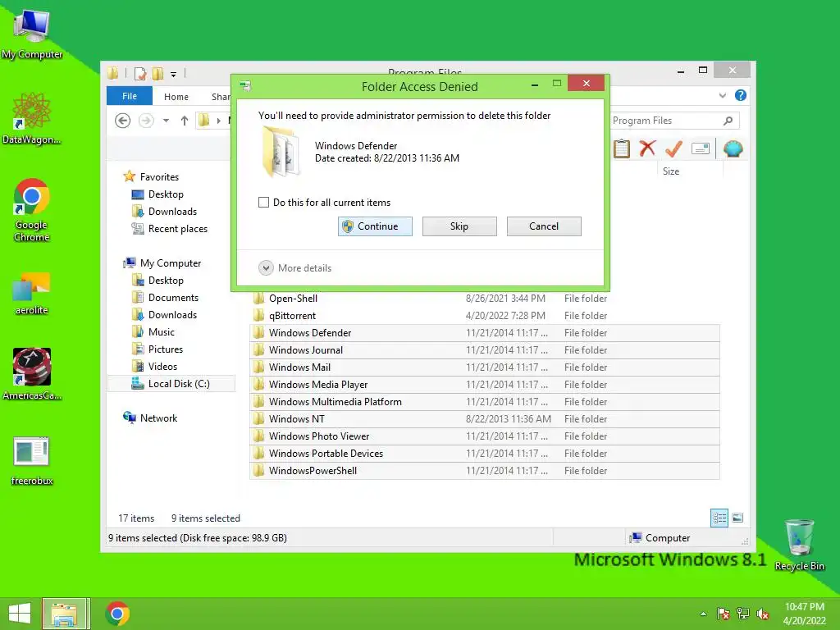Image resolution: width=840 pixels, height=630 pixels.
Task: Switch to large icons view button
Action: pyautogui.click(x=737, y=518)
